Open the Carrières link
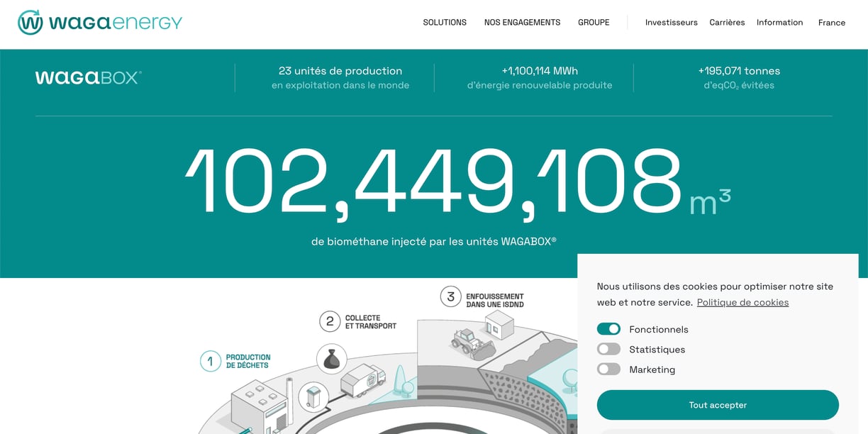 click(727, 23)
